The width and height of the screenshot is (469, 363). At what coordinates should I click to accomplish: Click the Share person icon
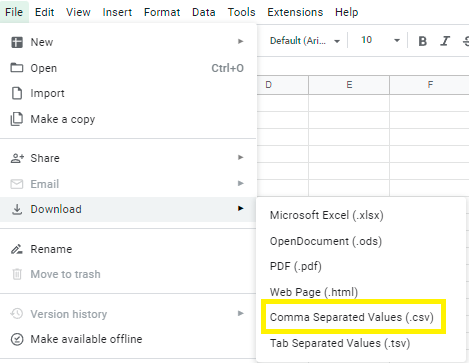point(17,158)
